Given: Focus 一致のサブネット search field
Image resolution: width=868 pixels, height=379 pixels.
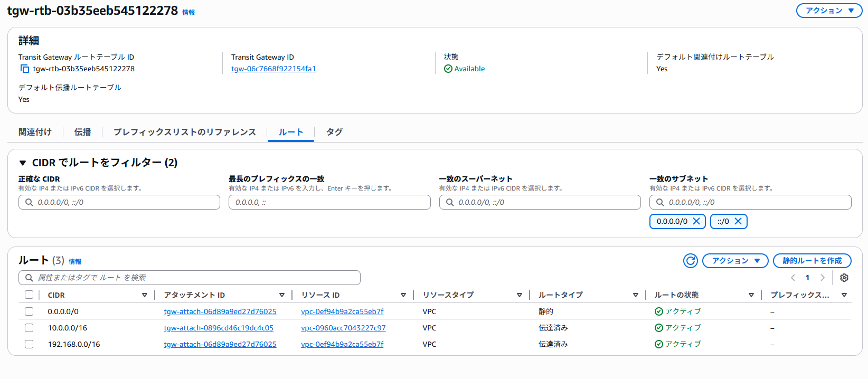Looking at the screenshot, I should coord(750,202).
